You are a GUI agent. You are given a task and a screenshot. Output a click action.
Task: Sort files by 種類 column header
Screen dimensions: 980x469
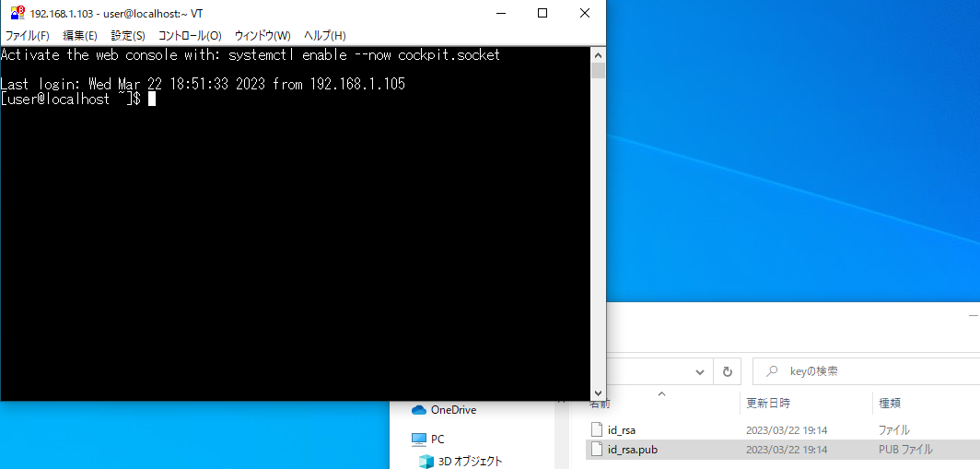(x=891, y=403)
